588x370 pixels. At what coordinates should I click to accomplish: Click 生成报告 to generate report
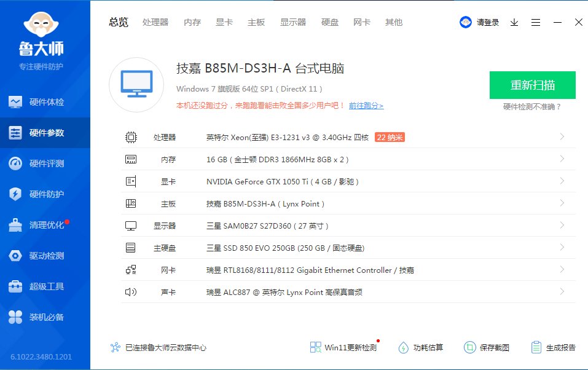pyautogui.click(x=553, y=347)
